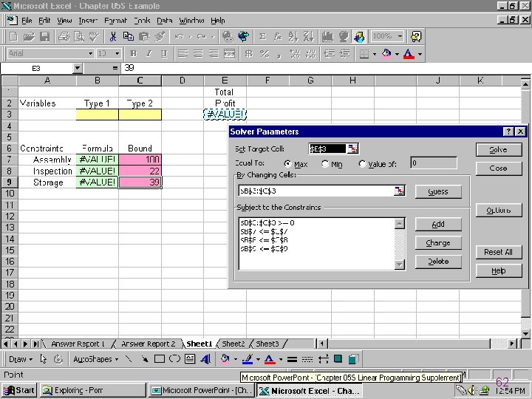Expand the toolbar Fill Color dropdown arrow
532x399 pixels.
397,54
